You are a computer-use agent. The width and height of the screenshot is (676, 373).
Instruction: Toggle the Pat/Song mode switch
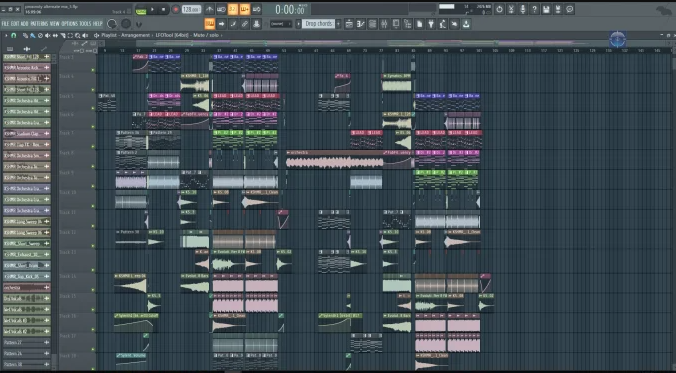coord(141,9)
